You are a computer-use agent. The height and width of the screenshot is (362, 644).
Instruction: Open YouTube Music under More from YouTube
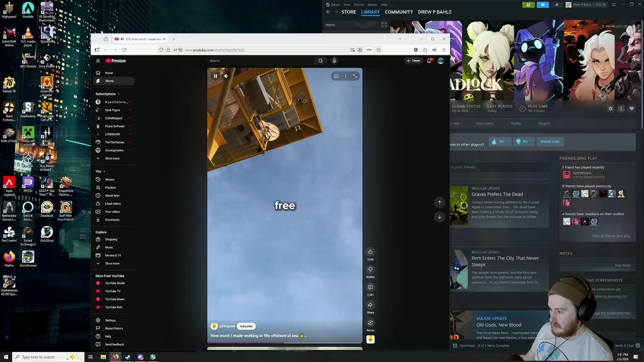[x=114, y=299]
